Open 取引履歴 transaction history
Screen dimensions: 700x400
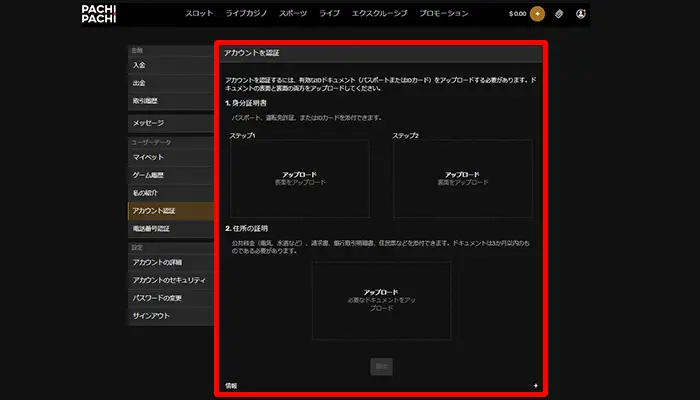click(168, 101)
